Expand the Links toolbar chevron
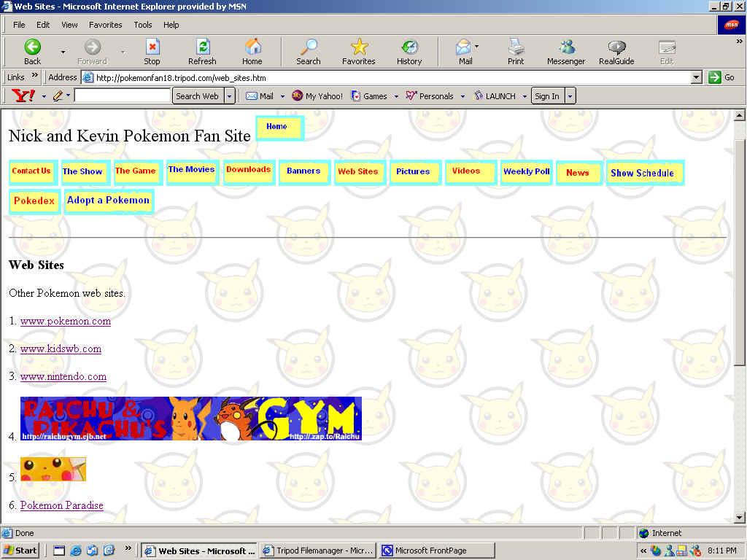This screenshot has width=747, height=560. (x=35, y=75)
